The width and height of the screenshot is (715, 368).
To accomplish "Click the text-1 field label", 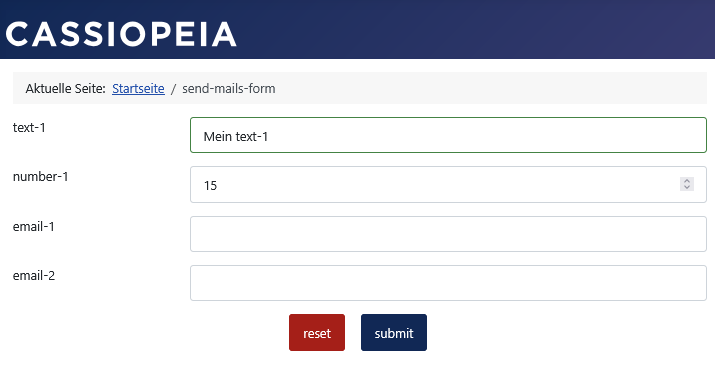I will coord(29,127).
